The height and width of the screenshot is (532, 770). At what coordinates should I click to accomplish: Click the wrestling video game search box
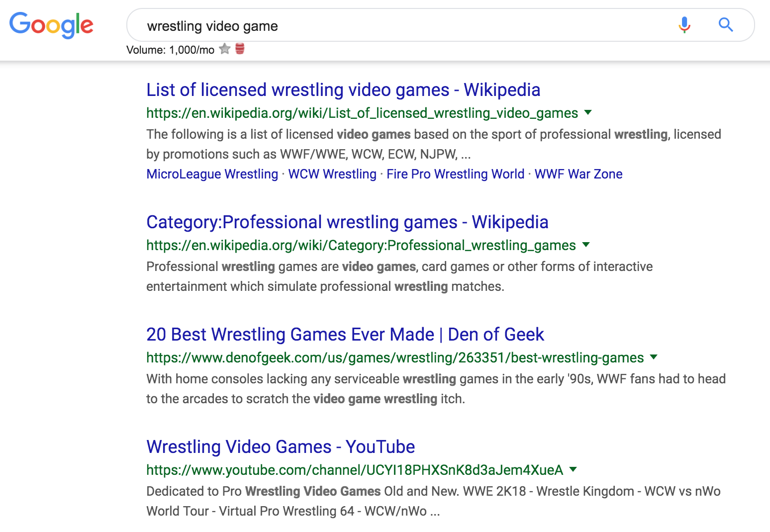coord(398,25)
